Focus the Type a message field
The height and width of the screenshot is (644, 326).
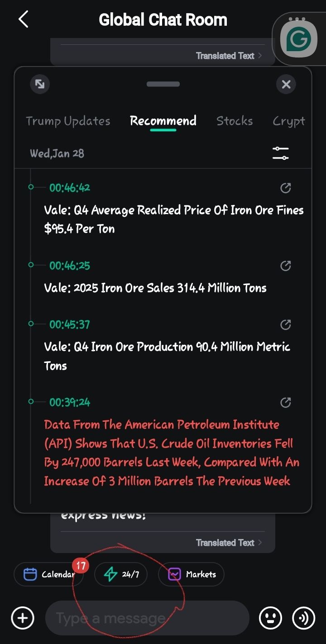click(147, 618)
